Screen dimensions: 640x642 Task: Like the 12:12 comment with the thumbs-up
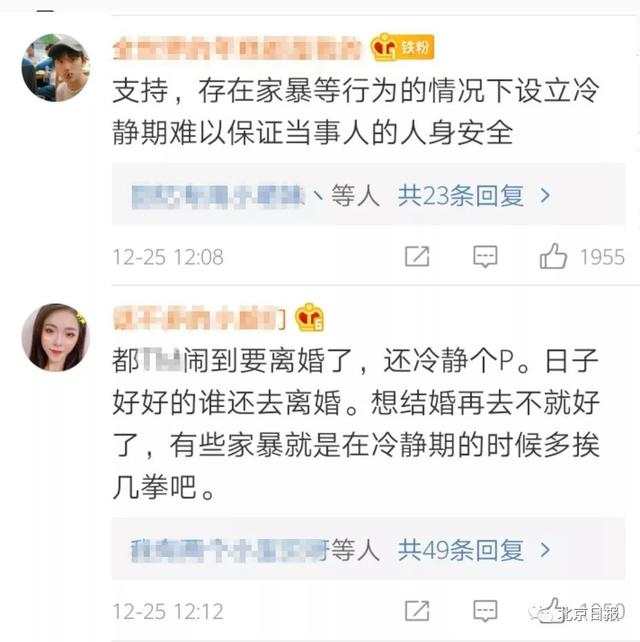point(551,610)
